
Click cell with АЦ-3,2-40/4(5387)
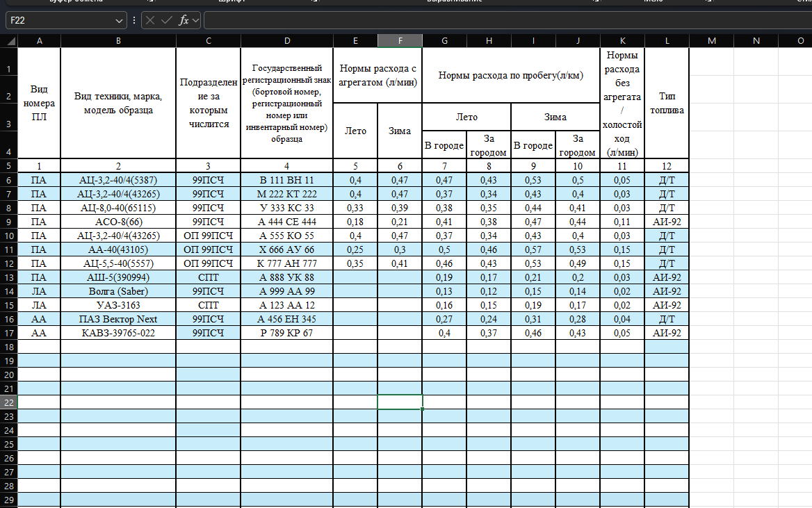[118, 180]
